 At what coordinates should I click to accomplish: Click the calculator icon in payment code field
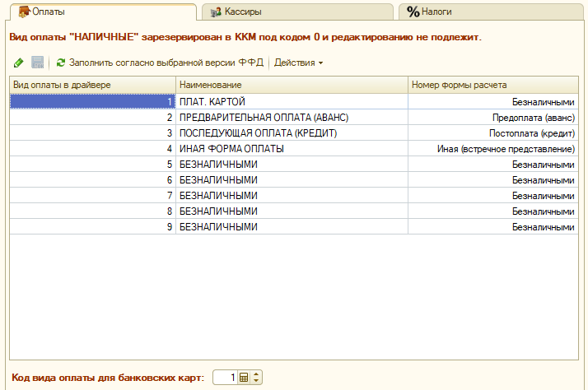point(244,378)
